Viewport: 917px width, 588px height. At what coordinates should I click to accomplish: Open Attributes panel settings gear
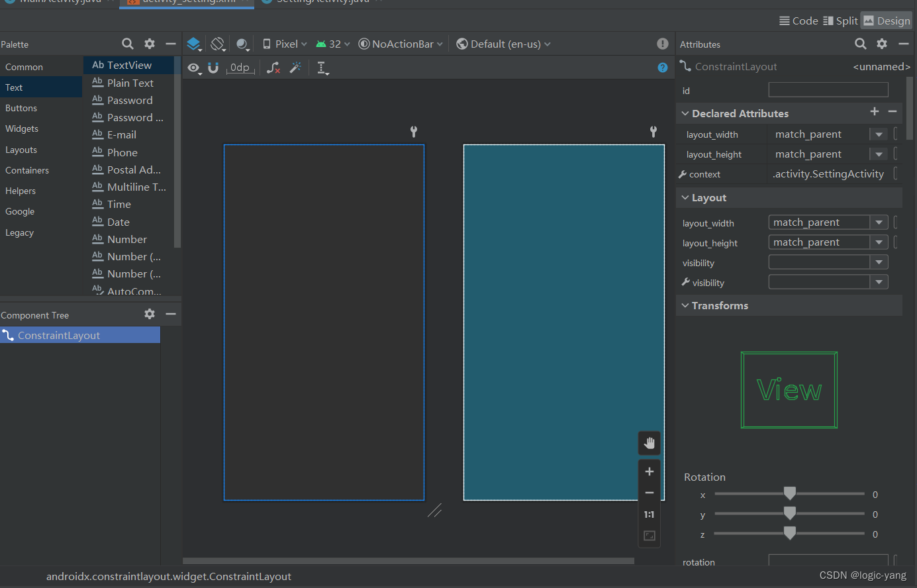click(x=882, y=44)
